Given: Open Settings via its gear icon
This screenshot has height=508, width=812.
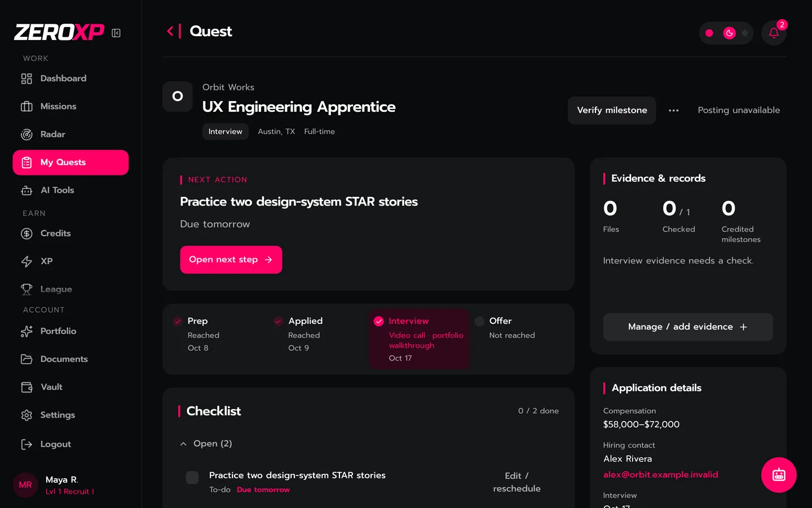Looking at the screenshot, I should [x=27, y=415].
